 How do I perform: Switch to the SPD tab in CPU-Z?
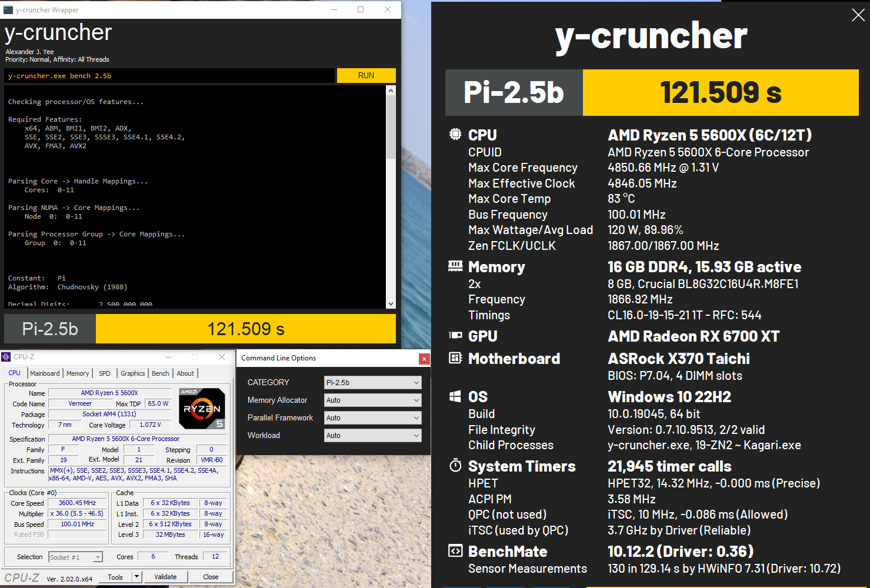[105, 373]
